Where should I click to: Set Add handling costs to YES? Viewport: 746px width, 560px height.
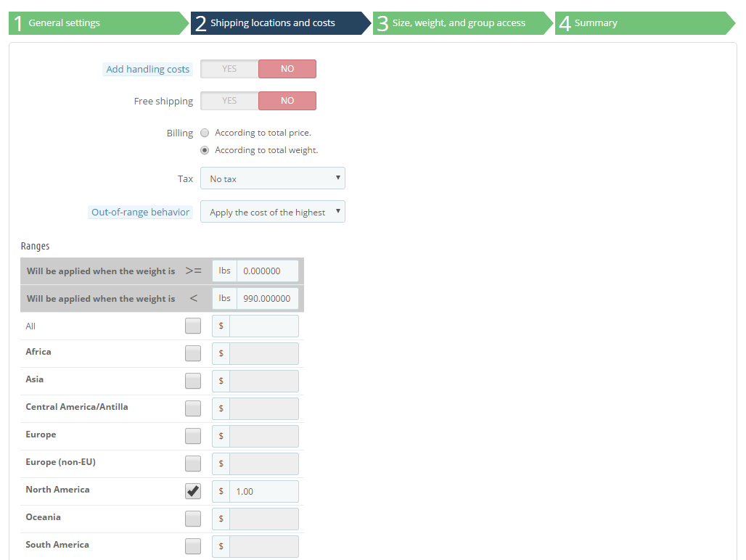click(229, 69)
